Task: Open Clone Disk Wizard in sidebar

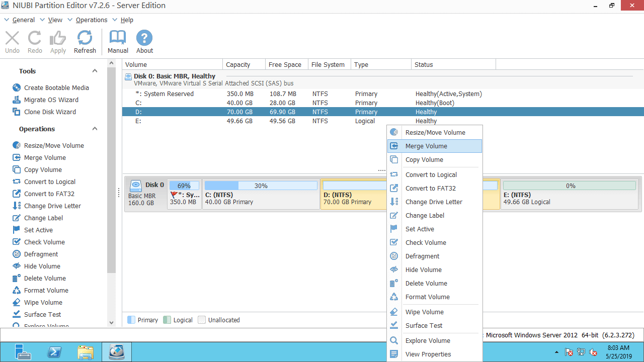Action: point(50,112)
